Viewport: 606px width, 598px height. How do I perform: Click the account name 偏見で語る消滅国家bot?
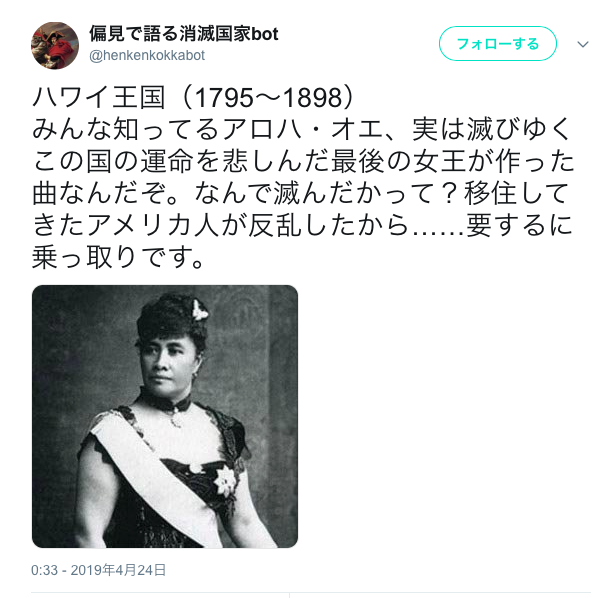coord(184,34)
